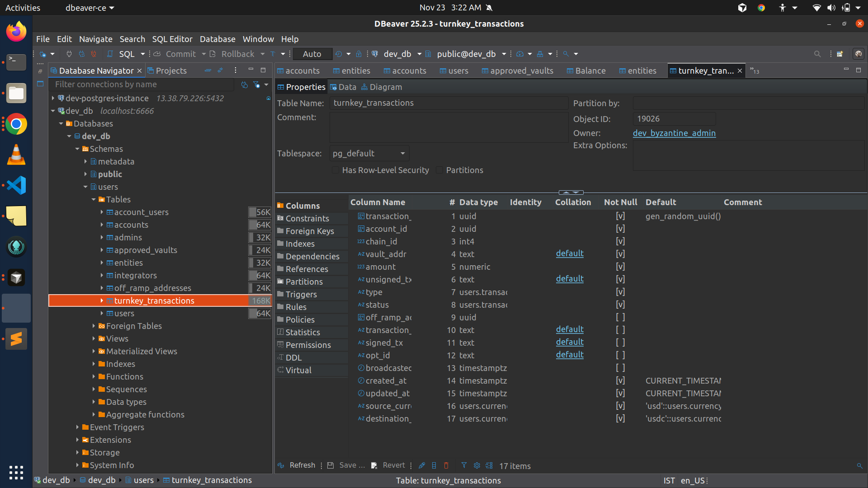Image resolution: width=868 pixels, height=488 pixels.
Task: Open the Tablespace pg_default dropdown
Action: (x=369, y=153)
